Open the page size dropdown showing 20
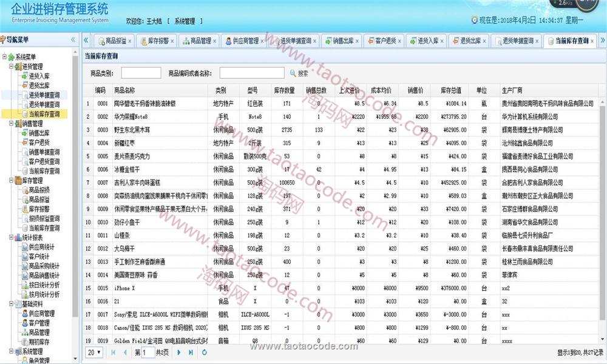This screenshot has height=364, width=607. coord(94,352)
